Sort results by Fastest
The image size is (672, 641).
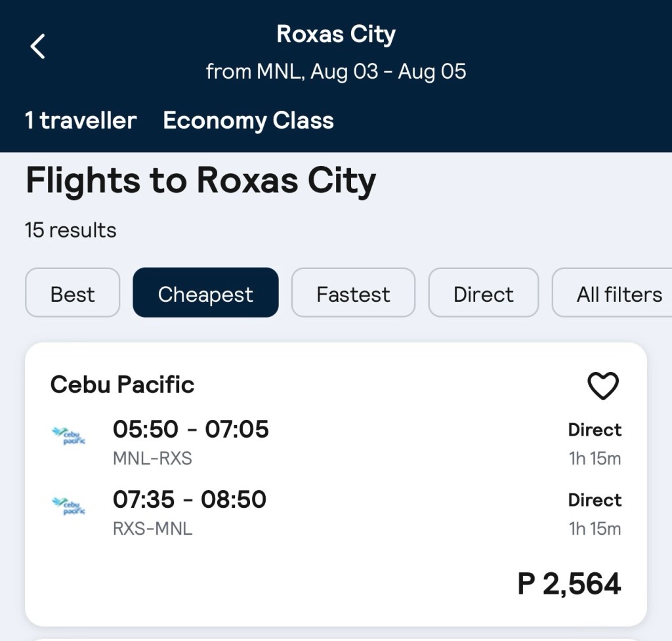[353, 293]
